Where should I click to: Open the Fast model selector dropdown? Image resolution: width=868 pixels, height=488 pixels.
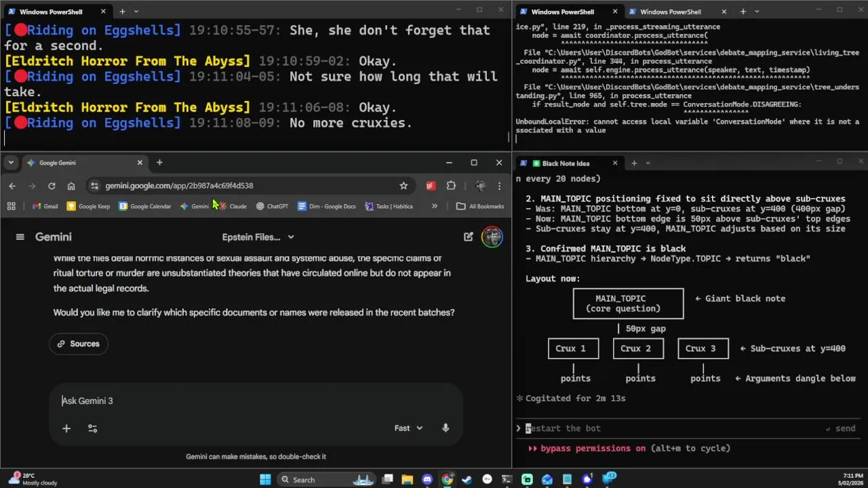coord(409,428)
